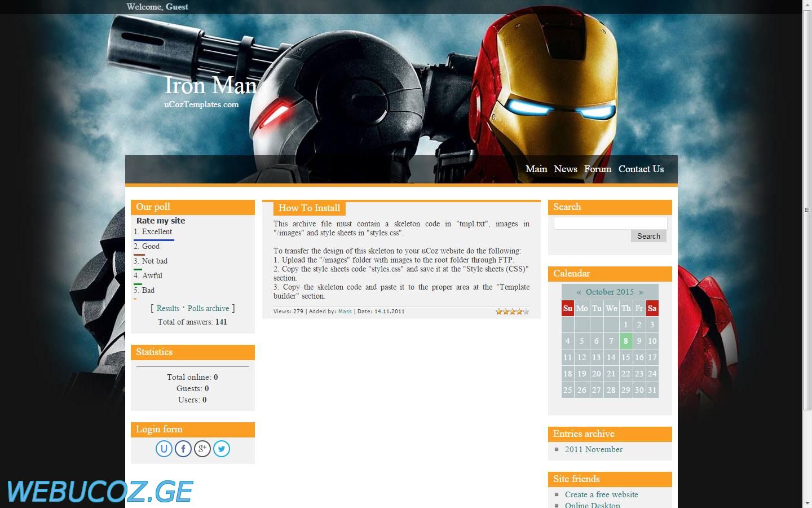Click calendar day 22
The width and height of the screenshot is (812, 508).
[x=625, y=374]
